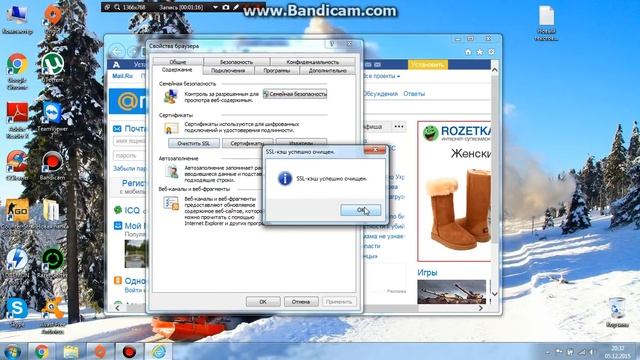
Task: Click the family safety section icon
Action: click(171, 97)
